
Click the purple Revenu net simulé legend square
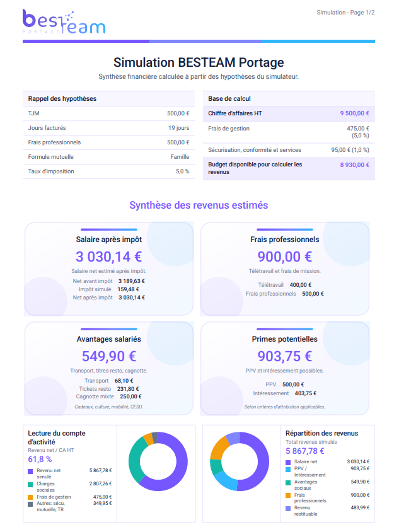click(30, 471)
